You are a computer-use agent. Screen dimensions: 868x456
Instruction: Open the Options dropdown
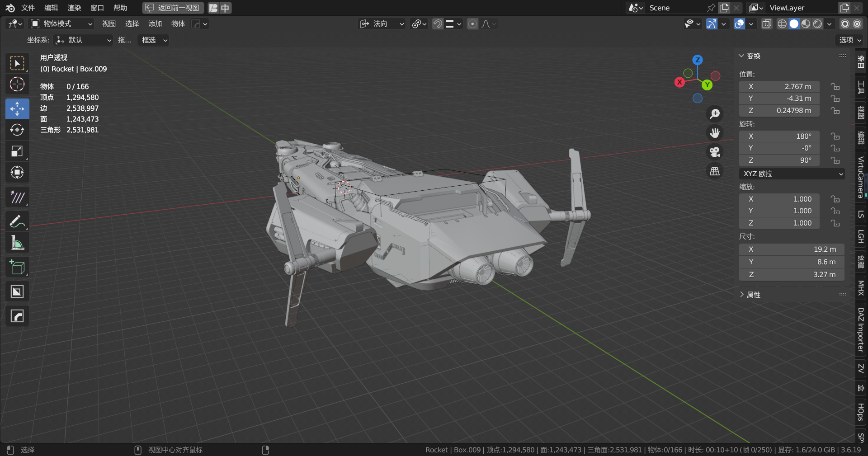pyautogui.click(x=850, y=40)
